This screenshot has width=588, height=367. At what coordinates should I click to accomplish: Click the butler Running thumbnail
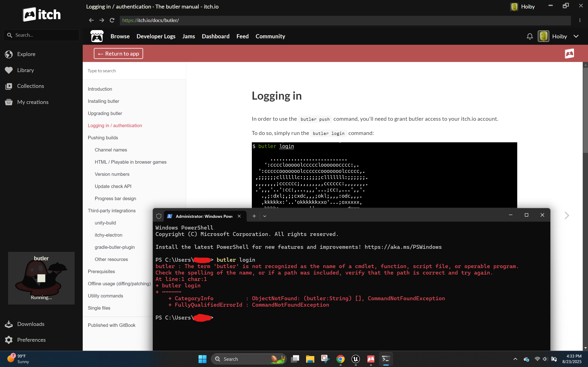[x=41, y=278]
